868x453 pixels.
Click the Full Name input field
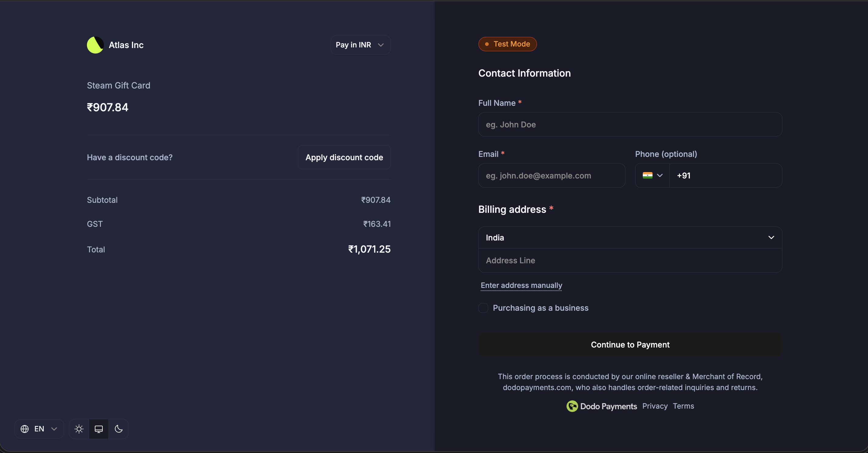pos(629,124)
